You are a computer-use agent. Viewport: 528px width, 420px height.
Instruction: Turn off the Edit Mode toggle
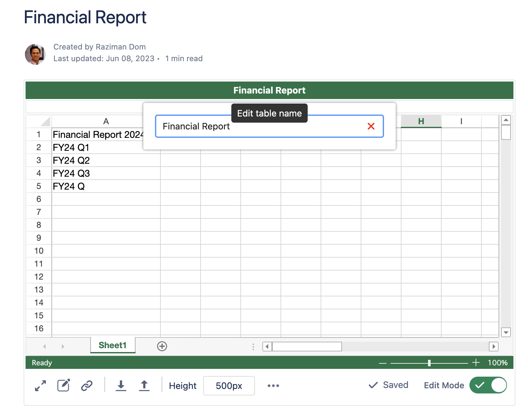(x=488, y=385)
